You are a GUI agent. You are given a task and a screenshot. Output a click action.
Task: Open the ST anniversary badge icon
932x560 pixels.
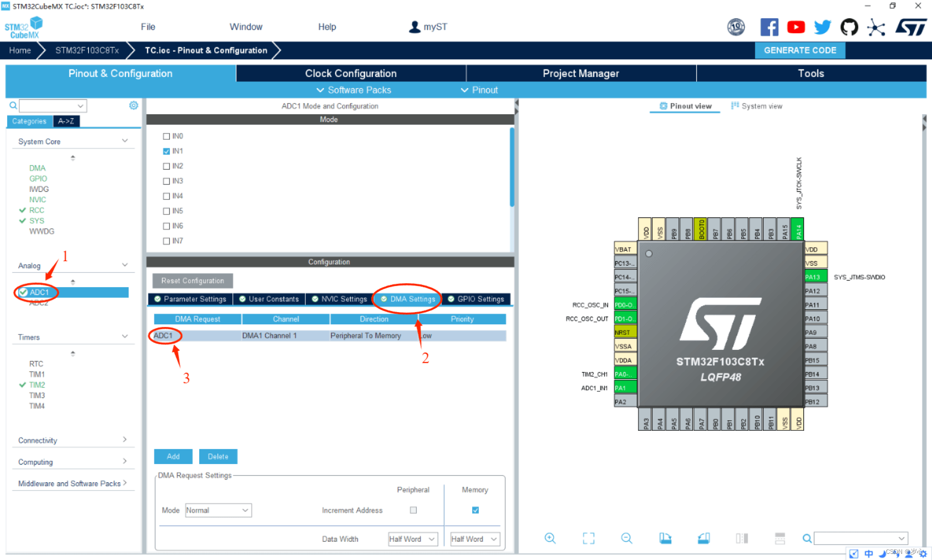coord(736,27)
